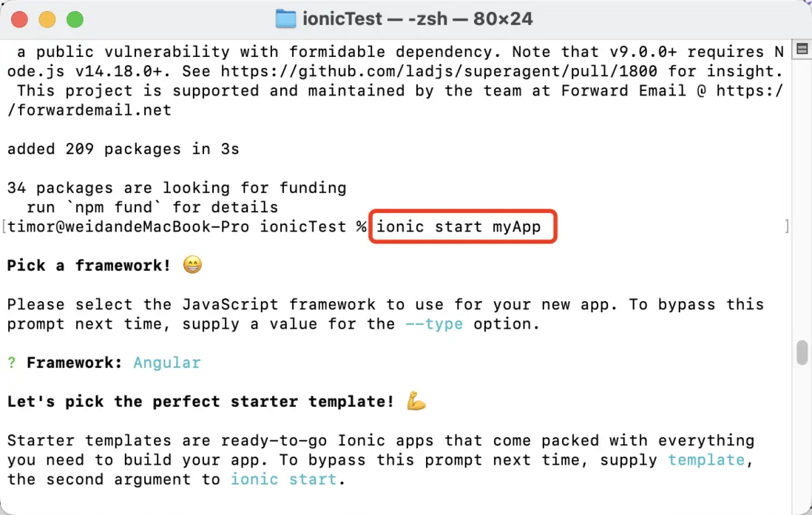The image size is (812, 515).
Task: Open the github.com superagent pull URL
Action: click(430, 72)
